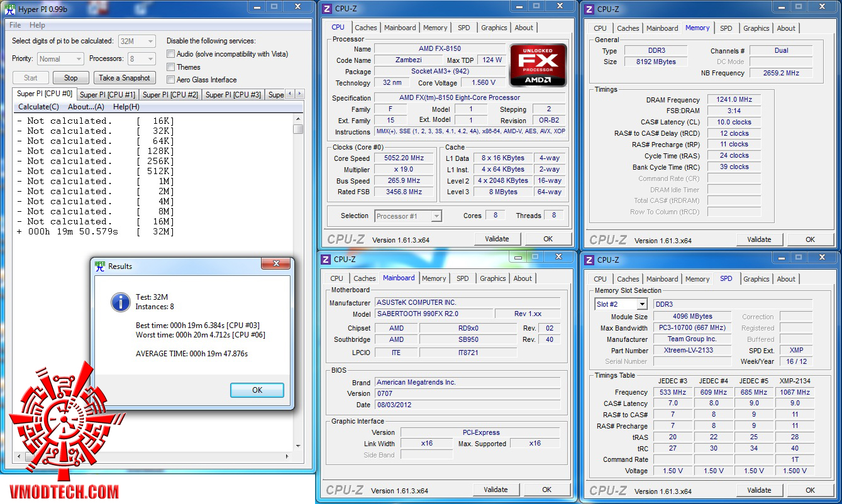This screenshot has height=504, width=842.
Task: Select the Super PI [CPU #0] tab
Action: 45,94
